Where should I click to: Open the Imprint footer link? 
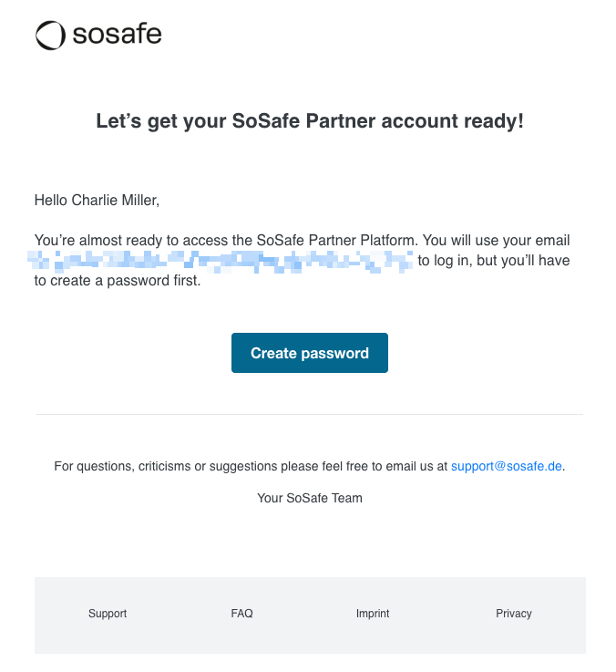click(x=373, y=614)
